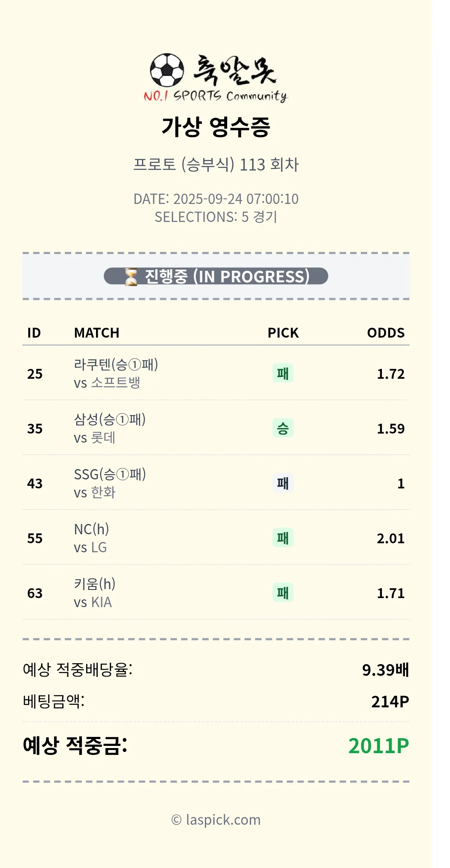Click the MATCH column header
The width and height of the screenshot is (450, 868).
[x=96, y=333]
